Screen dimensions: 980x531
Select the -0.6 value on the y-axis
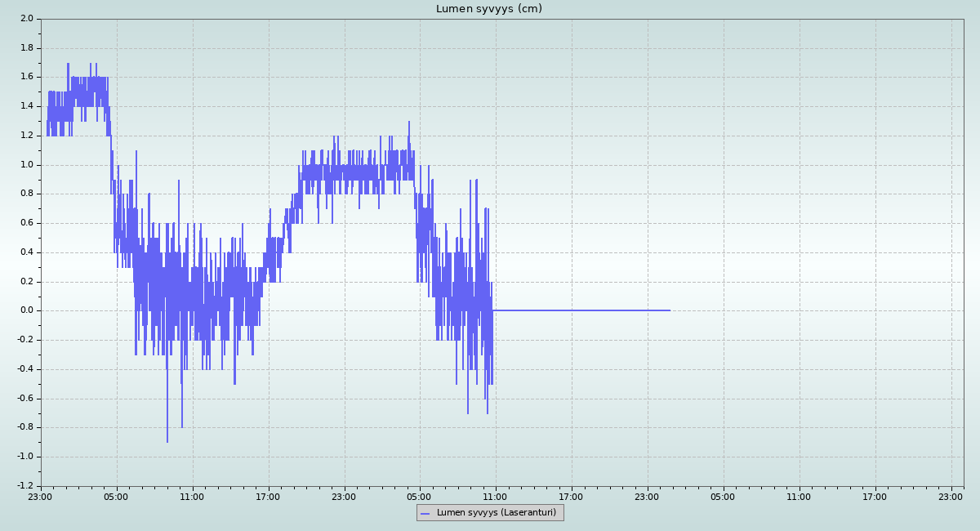click(24, 399)
